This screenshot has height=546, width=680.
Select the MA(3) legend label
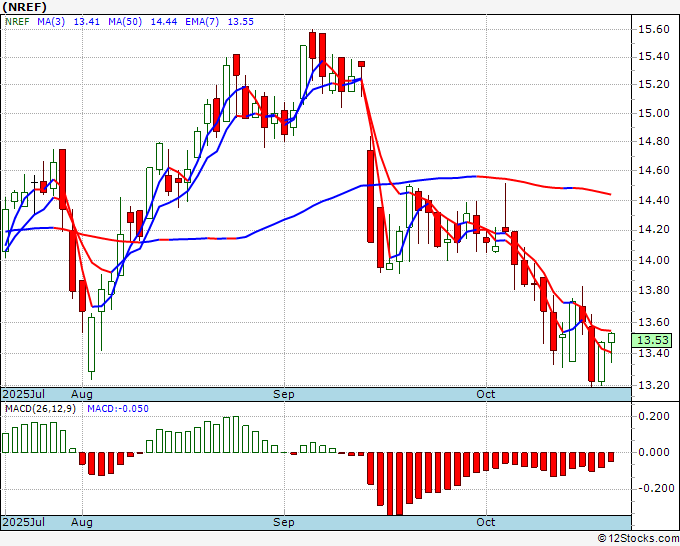point(51,21)
